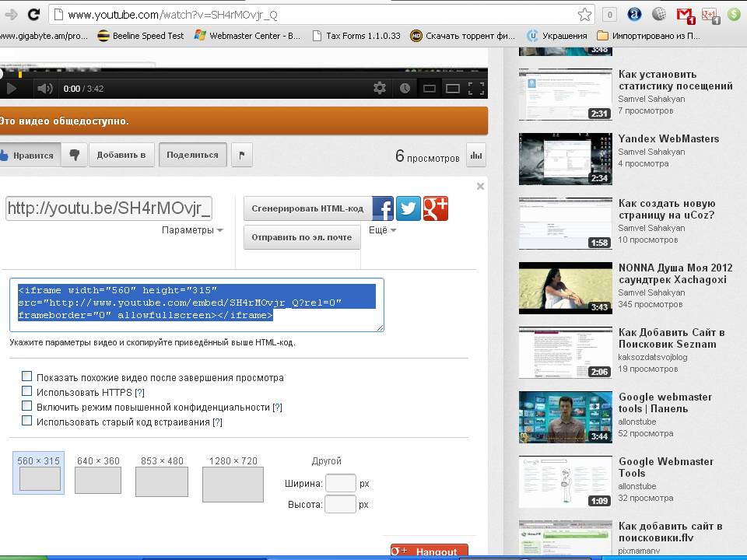Open 'Tax Forms 1.1.0.33' bookmark

pyautogui.click(x=356, y=36)
